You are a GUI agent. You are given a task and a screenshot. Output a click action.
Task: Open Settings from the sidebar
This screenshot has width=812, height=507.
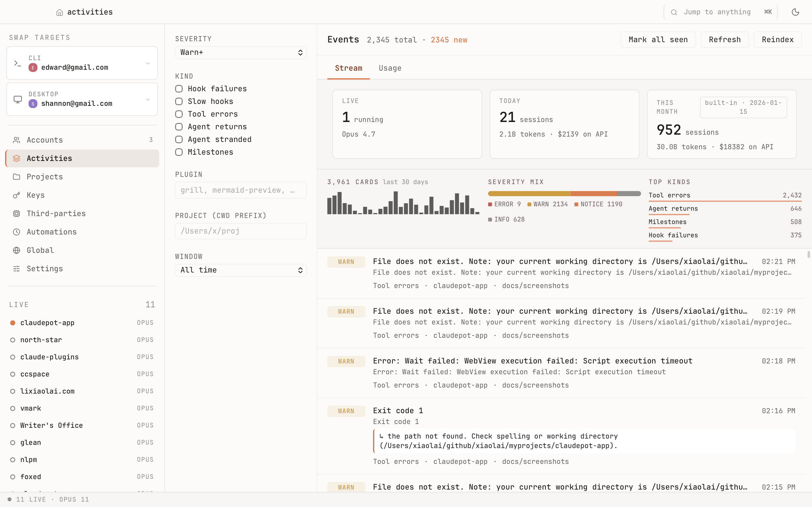(x=45, y=269)
